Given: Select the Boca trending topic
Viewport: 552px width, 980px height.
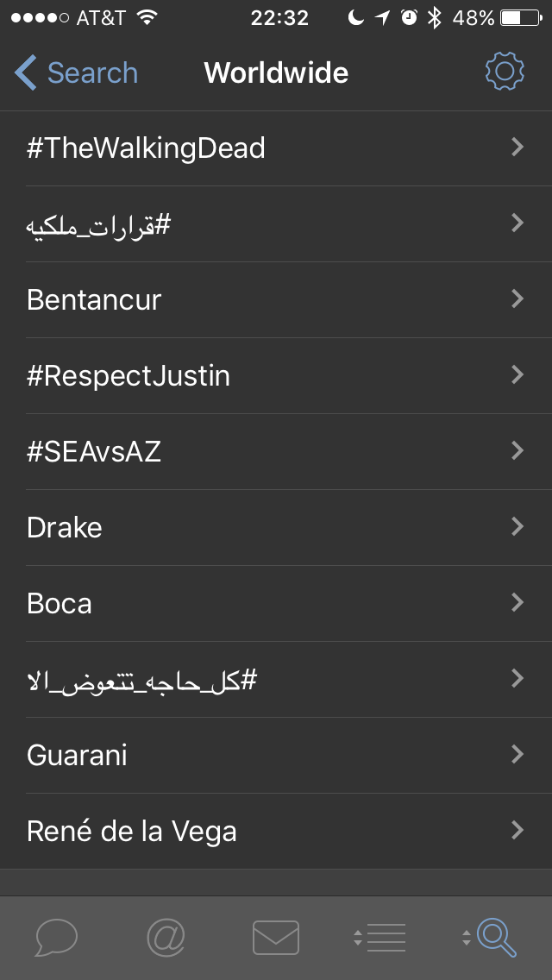Looking at the screenshot, I should pyautogui.click(x=60, y=603).
